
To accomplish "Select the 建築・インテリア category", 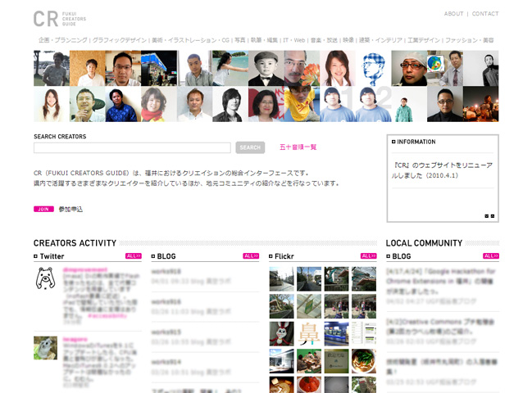I will [380, 40].
